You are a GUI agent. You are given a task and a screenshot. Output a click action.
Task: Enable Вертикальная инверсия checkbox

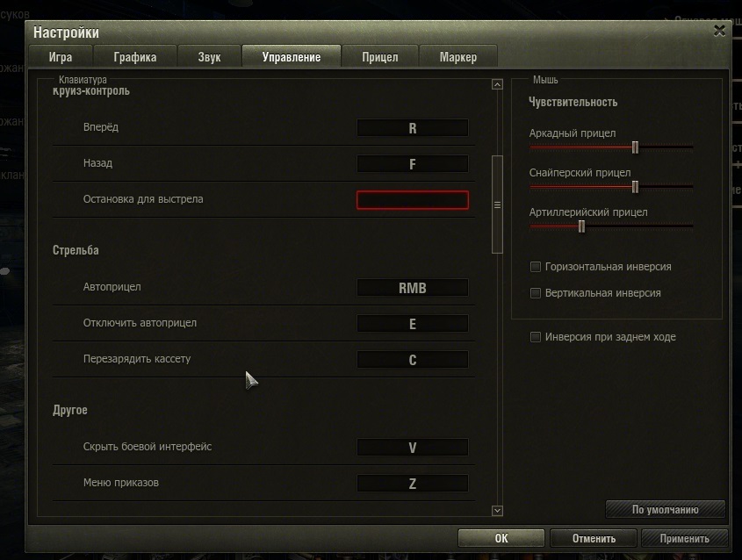[x=536, y=293]
